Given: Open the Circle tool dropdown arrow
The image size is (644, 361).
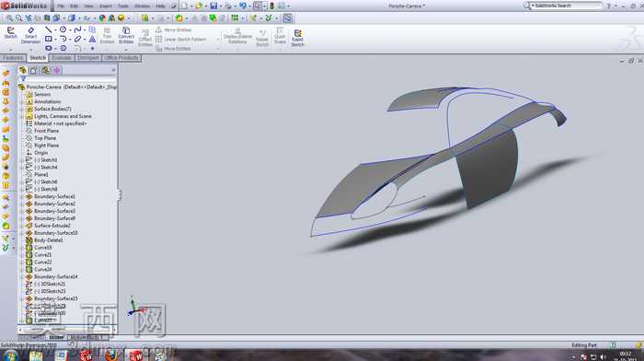Looking at the screenshot, I should 70,30.
